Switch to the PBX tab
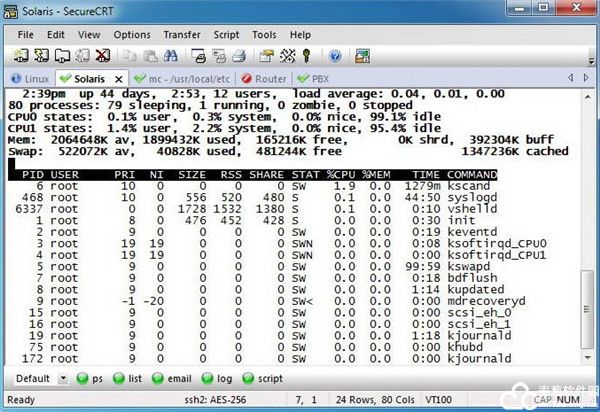 point(313,79)
